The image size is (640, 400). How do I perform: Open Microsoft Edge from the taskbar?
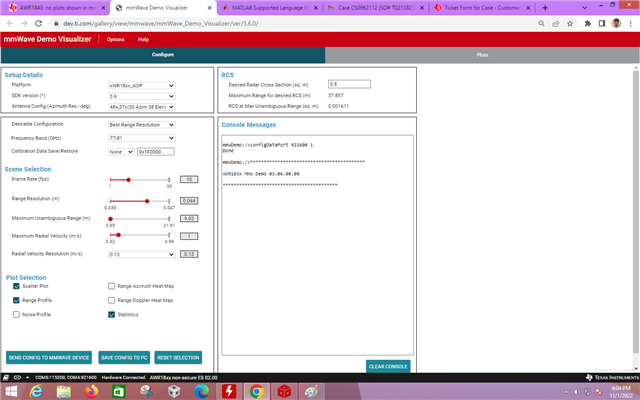tap(201, 391)
